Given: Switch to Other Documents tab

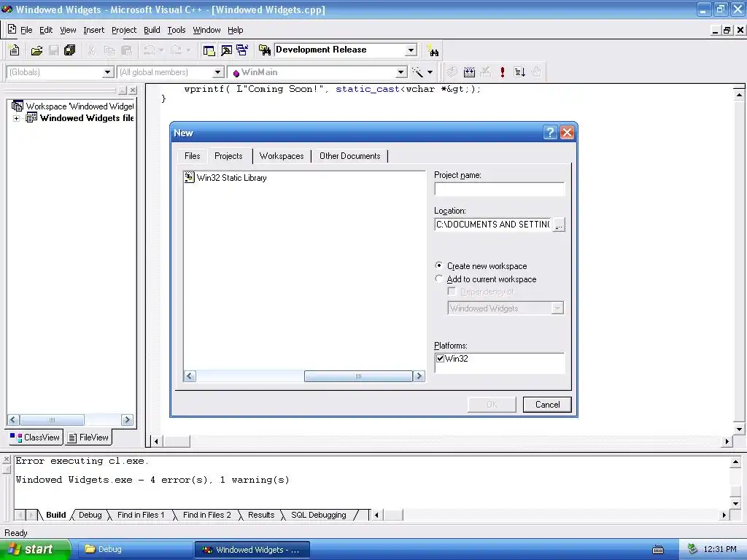Looking at the screenshot, I should pos(349,156).
